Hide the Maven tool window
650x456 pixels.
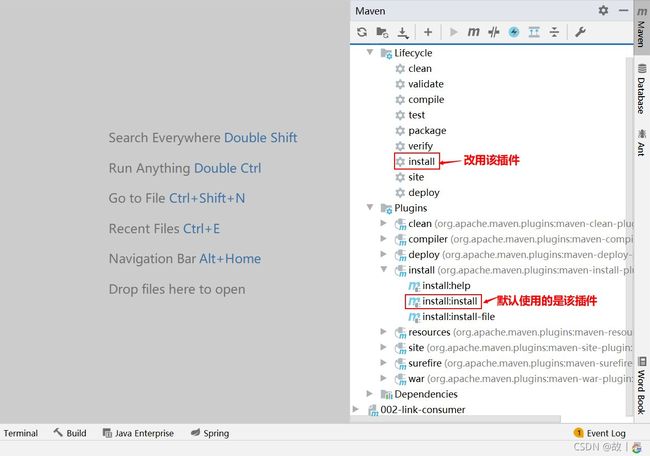click(623, 10)
